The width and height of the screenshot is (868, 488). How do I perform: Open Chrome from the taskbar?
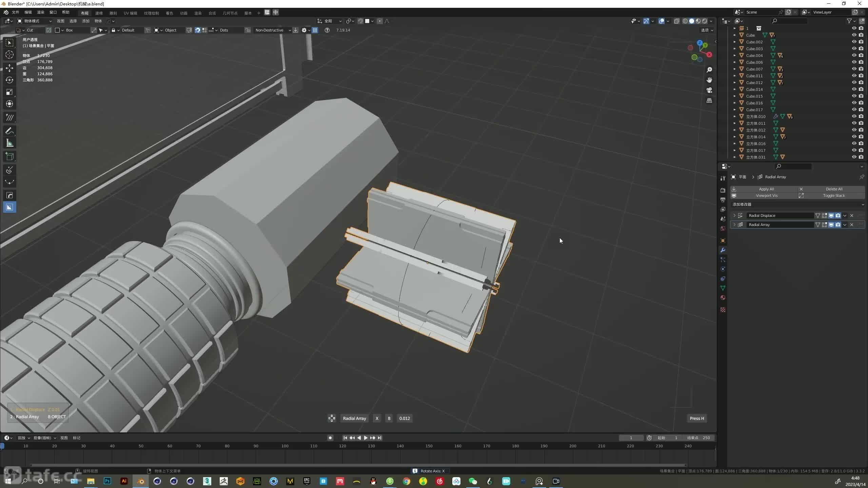407,481
